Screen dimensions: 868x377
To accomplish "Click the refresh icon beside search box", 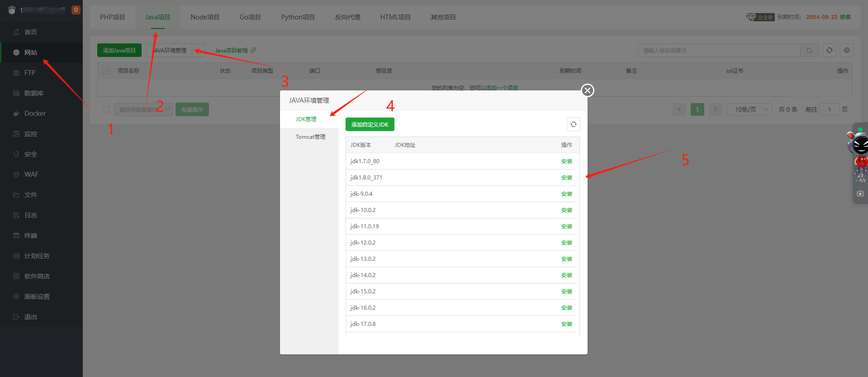I will pyautogui.click(x=829, y=50).
